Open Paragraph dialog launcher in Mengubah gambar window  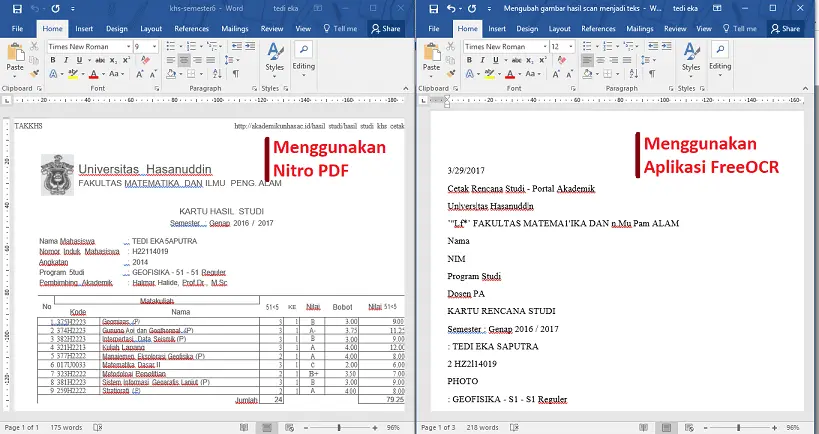pos(672,89)
